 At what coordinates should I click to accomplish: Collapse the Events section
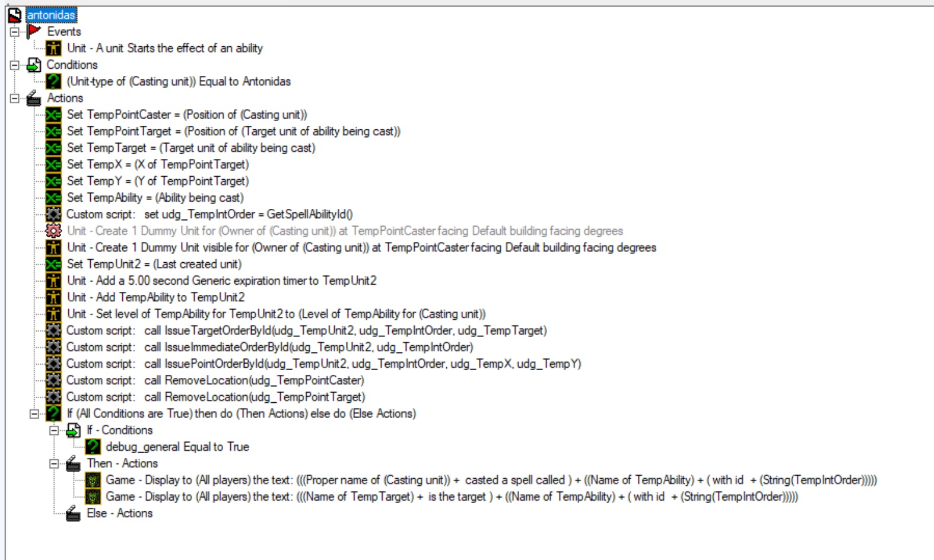pyautogui.click(x=14, y=31)
